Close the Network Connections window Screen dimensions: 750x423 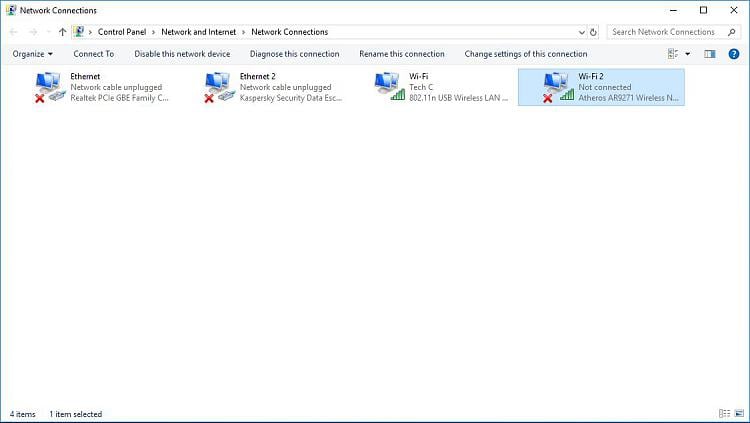[x=734, y=10]
